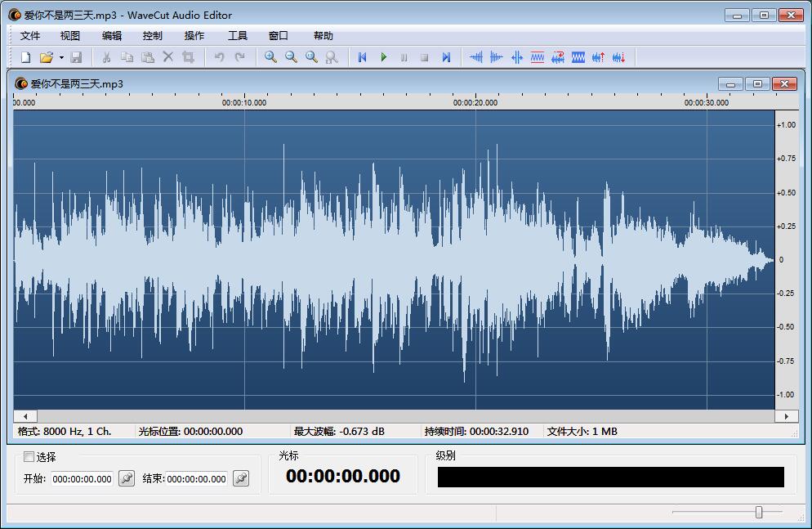
Task: Click the open folder icon
Action: point(46,57)
